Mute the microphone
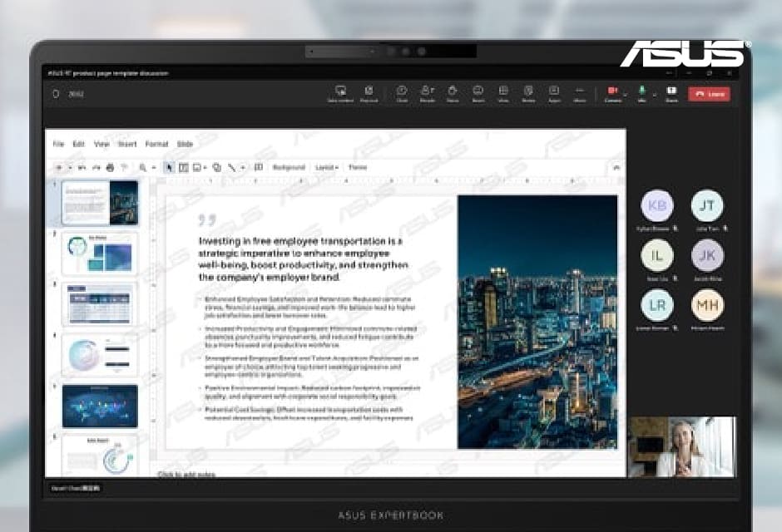Screen dimensions: 782x532 click(x=641, y=91)
